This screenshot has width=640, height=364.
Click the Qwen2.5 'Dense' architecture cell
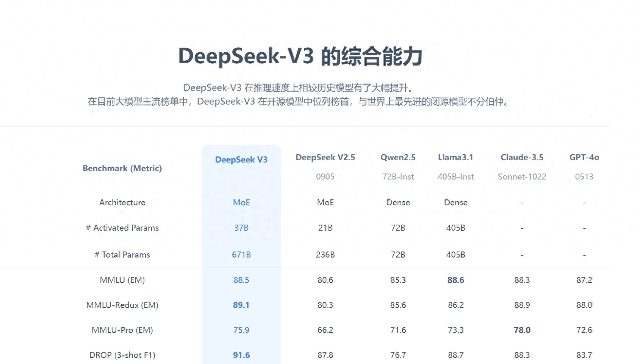[398, 202]
